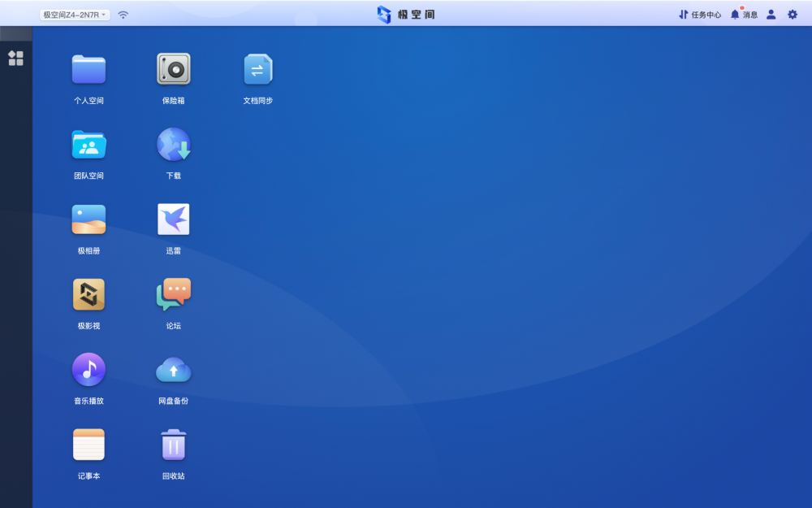Launch the 音乐播放 music player
This screenshot has height=508, width=812.
click(89, 370)
